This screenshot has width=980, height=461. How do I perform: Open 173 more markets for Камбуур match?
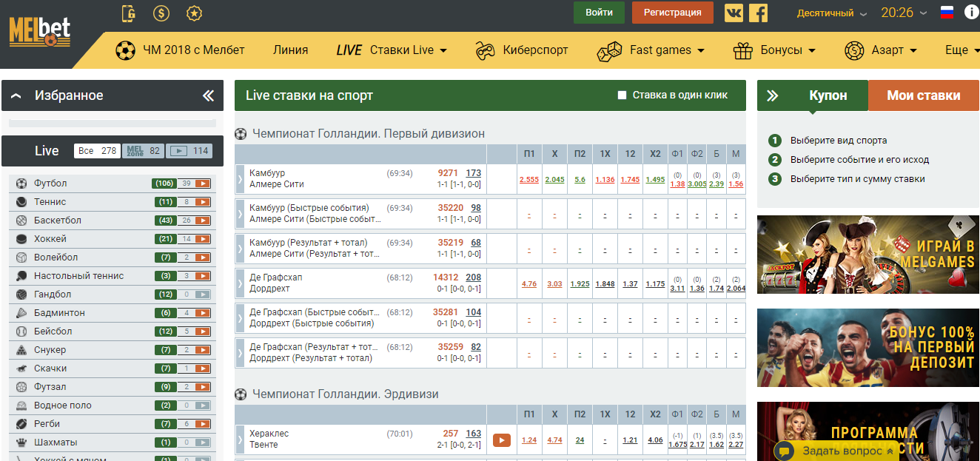(x=474, y=173)
